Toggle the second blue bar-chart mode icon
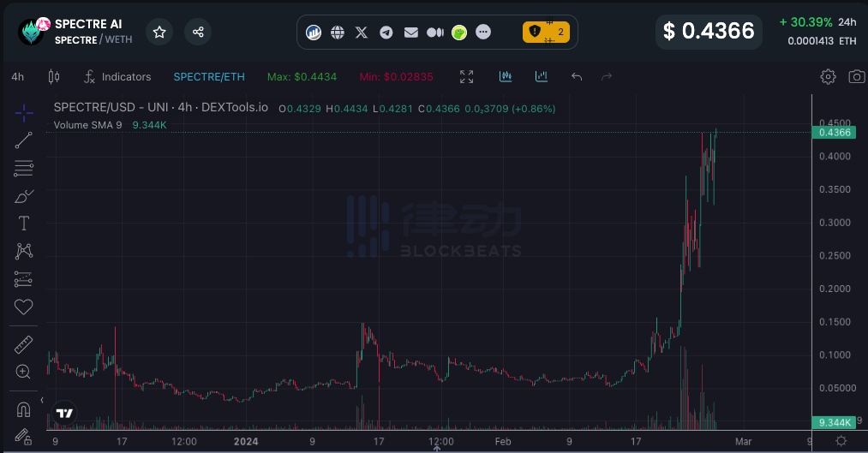The image size is (868, 453). pyautogui.click(x=542, y=76)
